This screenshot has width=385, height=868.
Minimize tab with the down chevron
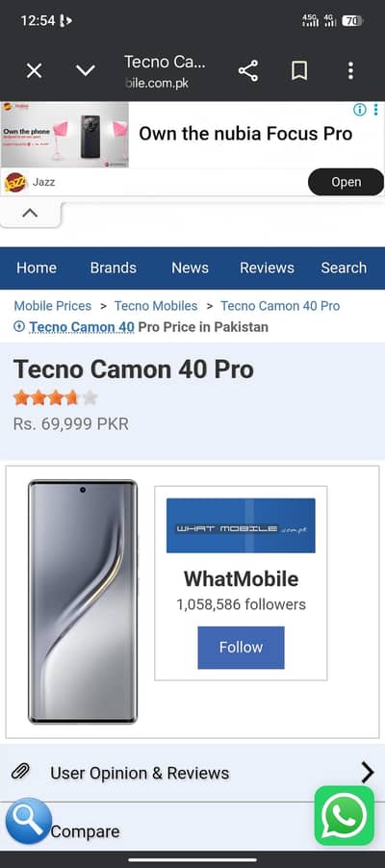(x=86, y=71)
